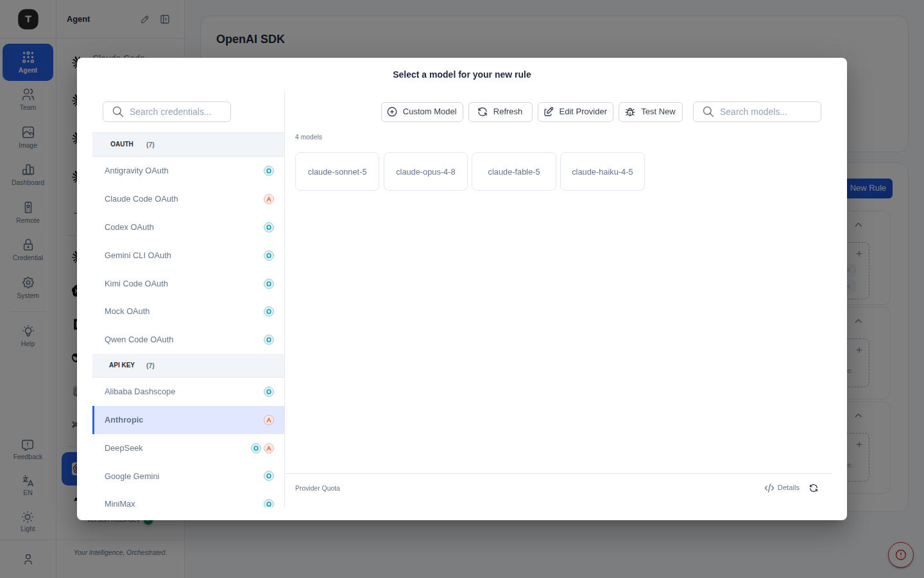Image resolution: width=924 pixels, height=578 pixels.
Task: Select Codex OAuth credential
Action: (188, 227)
